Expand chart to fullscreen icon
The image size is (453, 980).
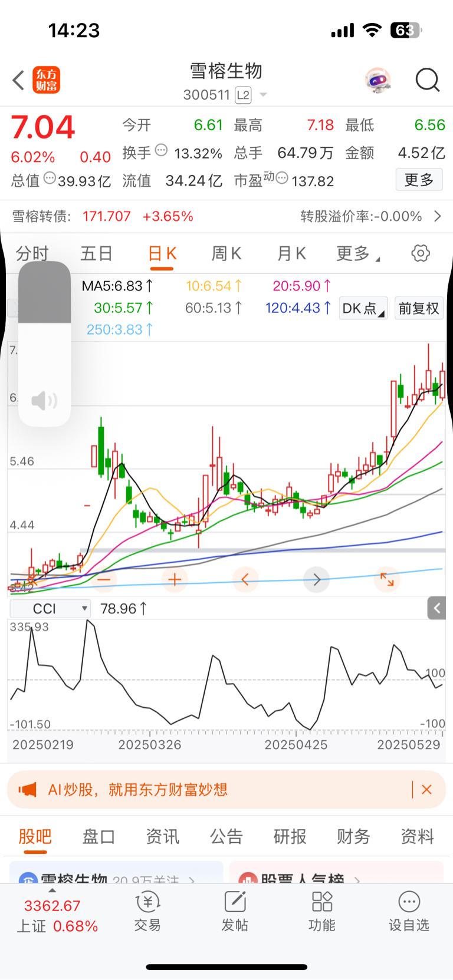(x=388, y=580)
